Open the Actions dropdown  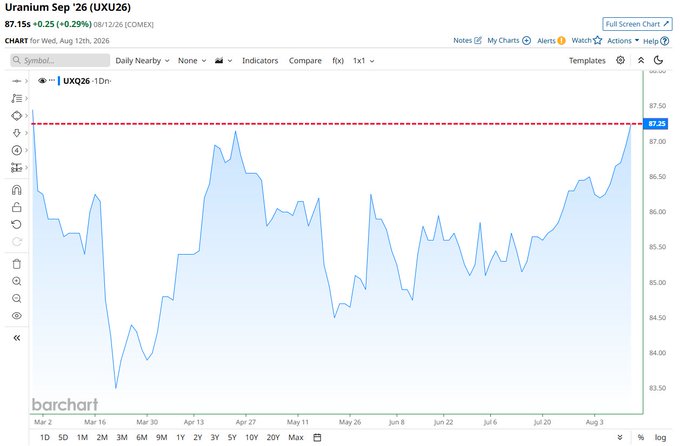pyautogui.click(x=623, y=40)
